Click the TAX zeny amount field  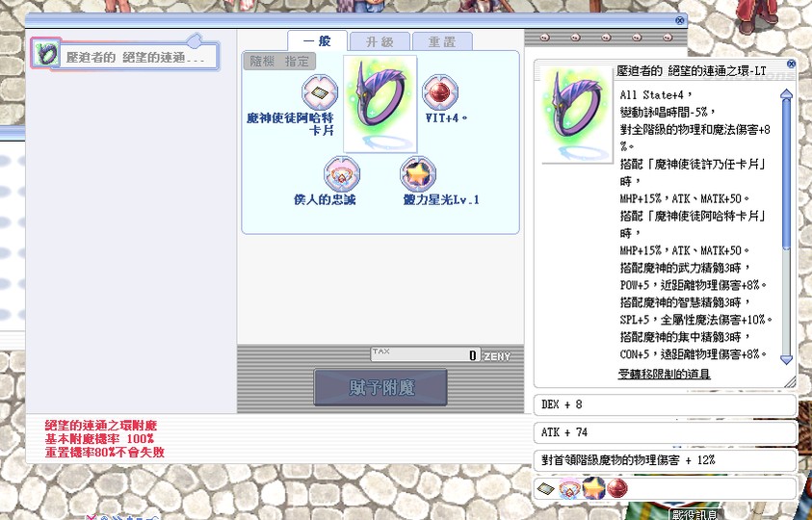(425, 354)
